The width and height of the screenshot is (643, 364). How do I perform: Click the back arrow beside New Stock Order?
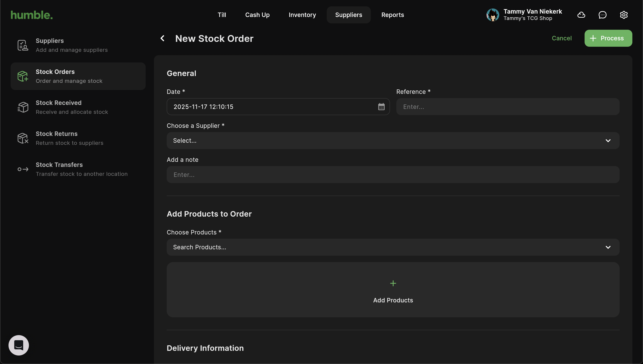pos(162,38)
